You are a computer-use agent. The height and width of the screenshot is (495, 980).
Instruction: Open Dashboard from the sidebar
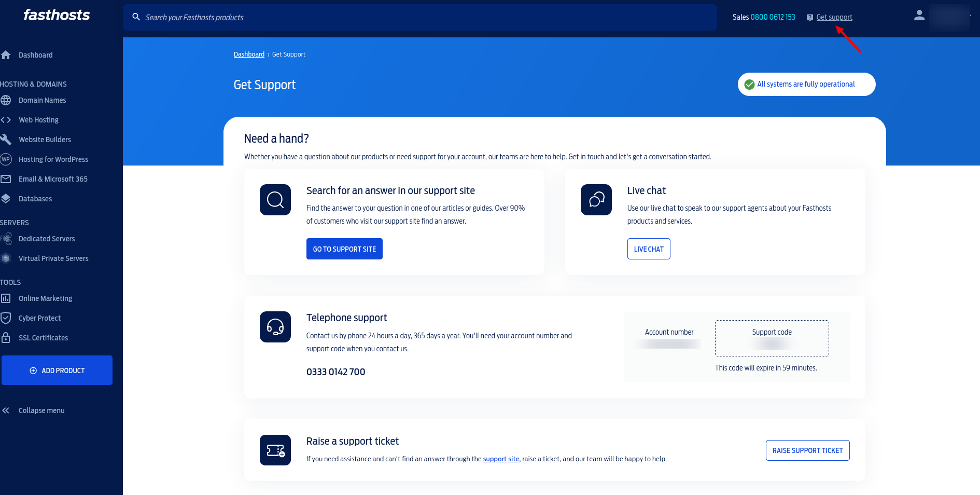pos(36,55)
